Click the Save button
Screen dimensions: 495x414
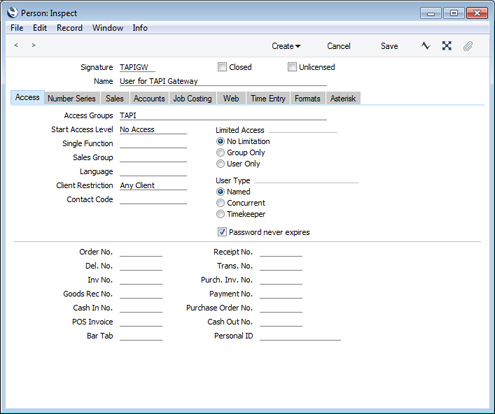[x=389, y=46]
